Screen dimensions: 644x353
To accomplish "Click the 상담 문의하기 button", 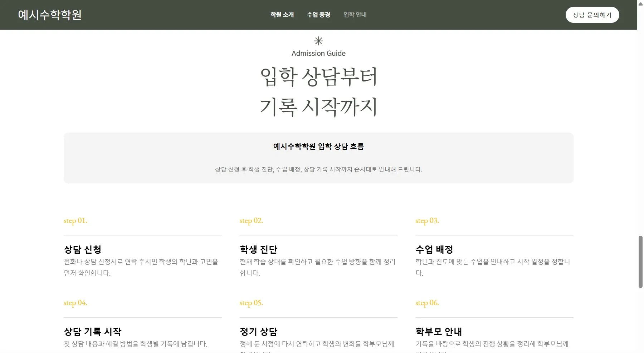I will 592,15.
